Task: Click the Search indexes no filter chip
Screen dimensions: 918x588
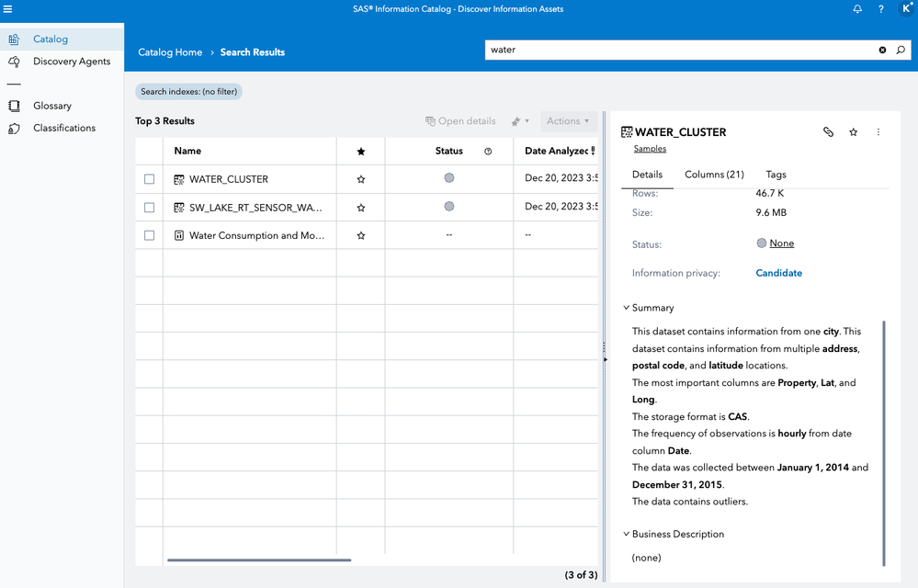Action: [188, 91]
